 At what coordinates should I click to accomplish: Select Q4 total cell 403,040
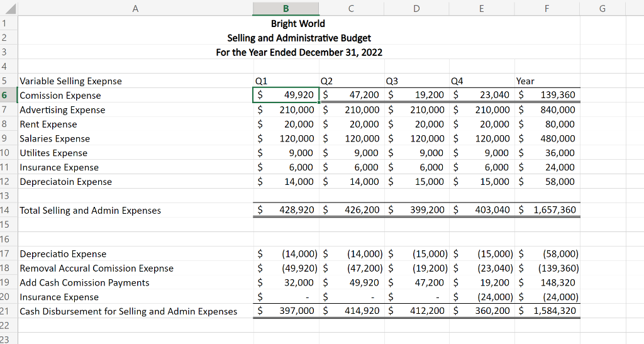click(x=481, y=210)
